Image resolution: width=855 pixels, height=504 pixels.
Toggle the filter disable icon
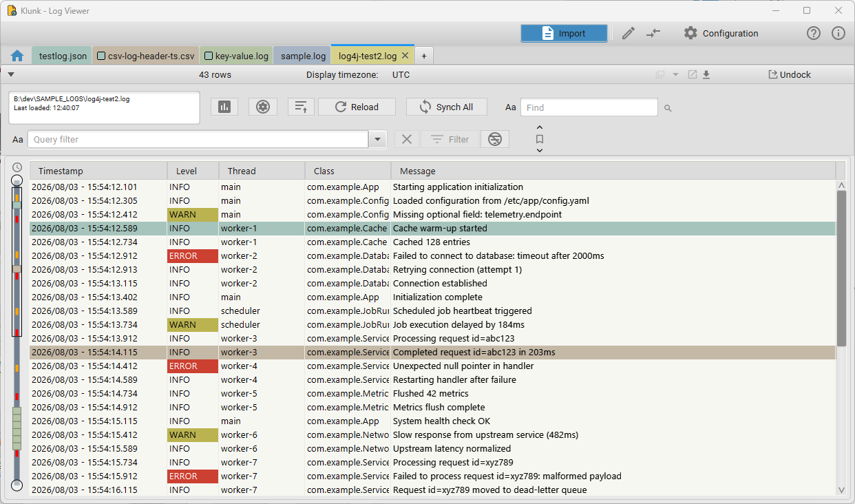(495, 139)
